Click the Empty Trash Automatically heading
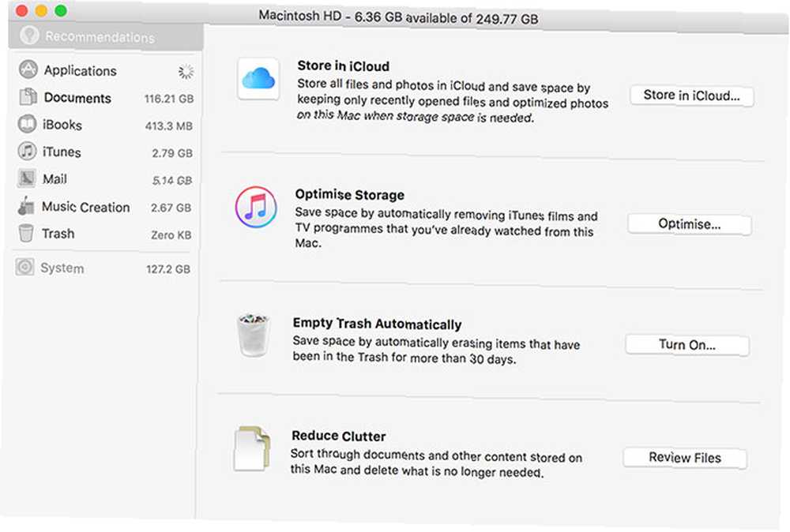Image resolution: width=790 pixels, height=532 pixels. [378, 324]
